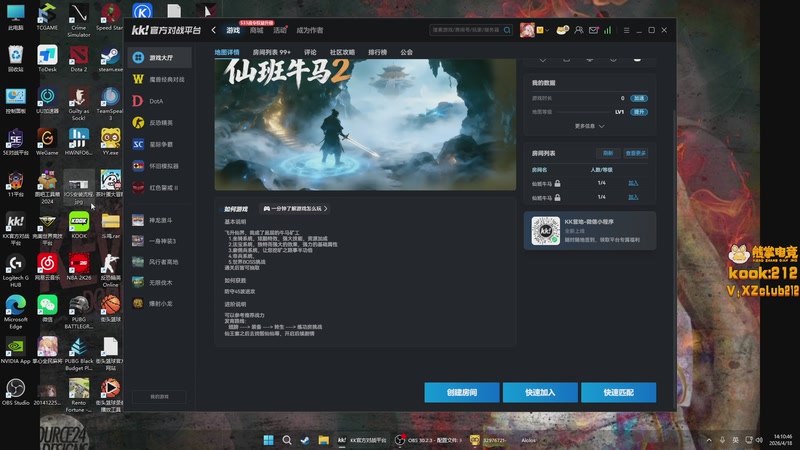Switch to the 游戏 top tab
This screenshot has height=450, width=800.
(x=233, y=31)
